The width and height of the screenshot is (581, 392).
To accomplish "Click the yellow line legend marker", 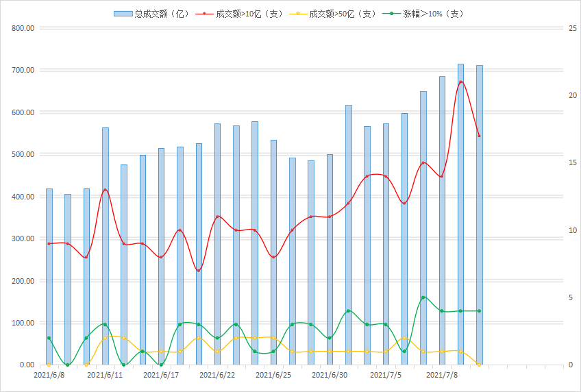I will pyautogui.click(x=298, y=14).
